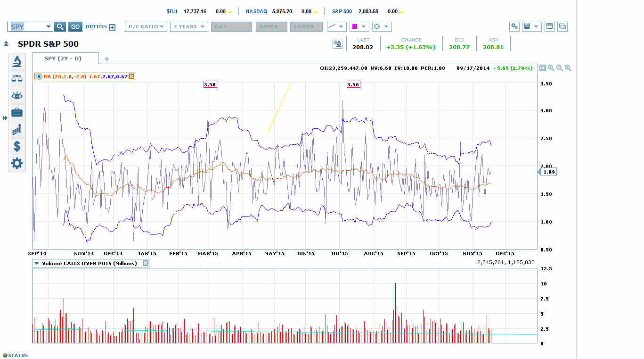Click the DAY button

(231, 27)
